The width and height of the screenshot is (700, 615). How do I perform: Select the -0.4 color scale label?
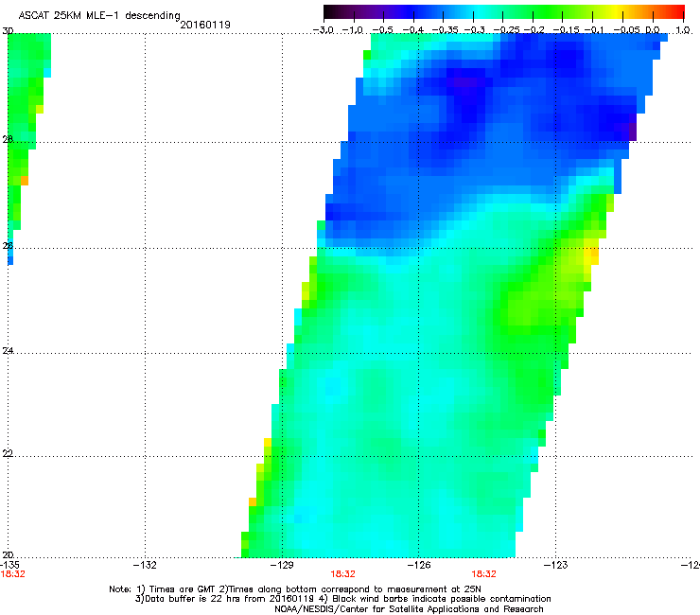[x=412, y=30]
